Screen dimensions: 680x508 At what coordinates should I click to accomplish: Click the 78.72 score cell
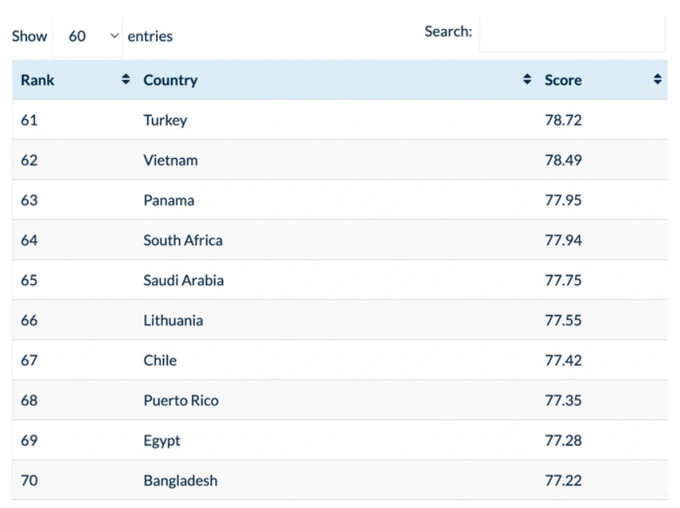tap(602, 120)
